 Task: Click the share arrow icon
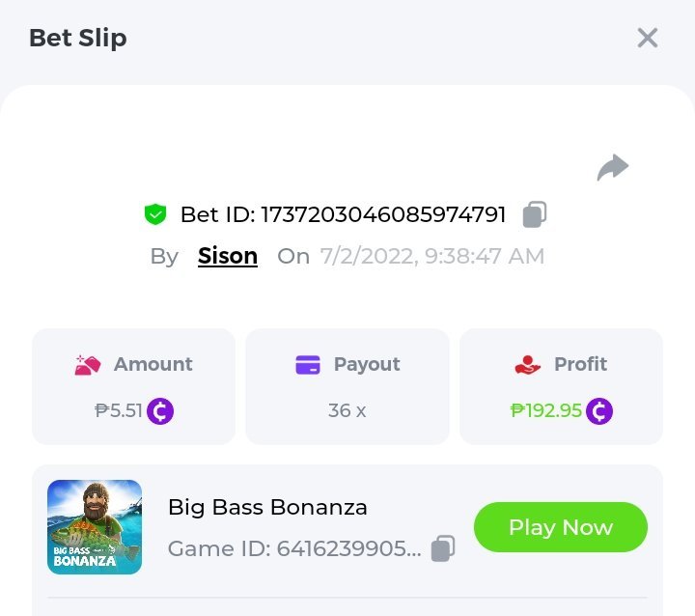[x=612, y=168]
